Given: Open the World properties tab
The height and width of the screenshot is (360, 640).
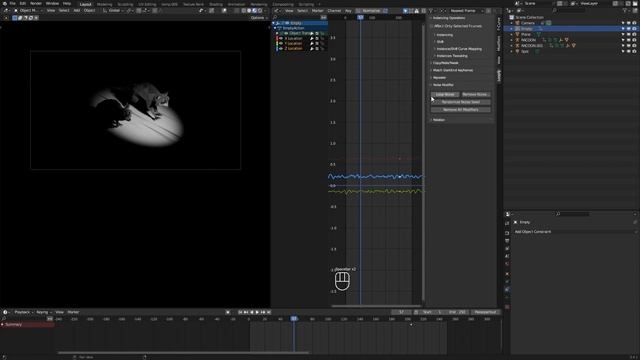Looking at the screenshot, I should 507,264.
